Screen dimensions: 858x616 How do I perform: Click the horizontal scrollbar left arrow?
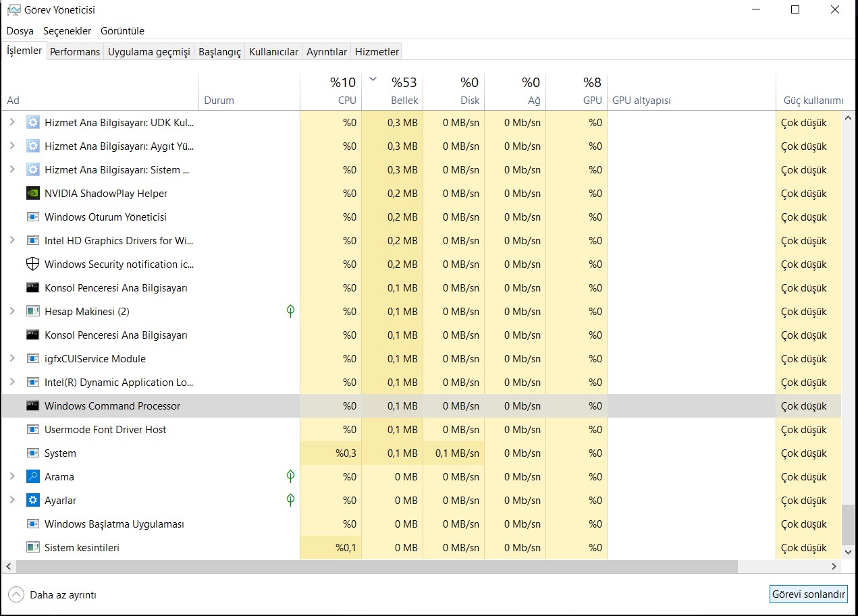point(8,567)
